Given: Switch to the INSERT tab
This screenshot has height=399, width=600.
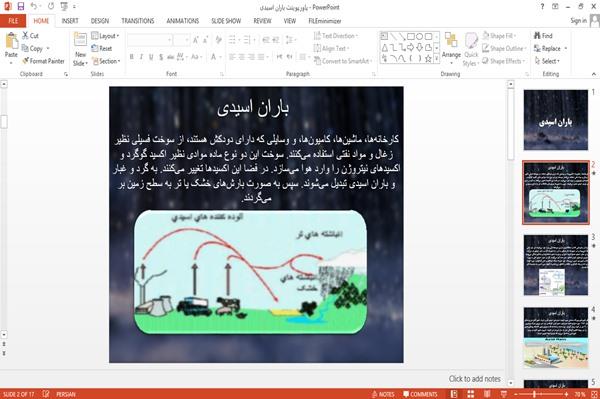Looking at the screenshot, I should tap(70, 21).
